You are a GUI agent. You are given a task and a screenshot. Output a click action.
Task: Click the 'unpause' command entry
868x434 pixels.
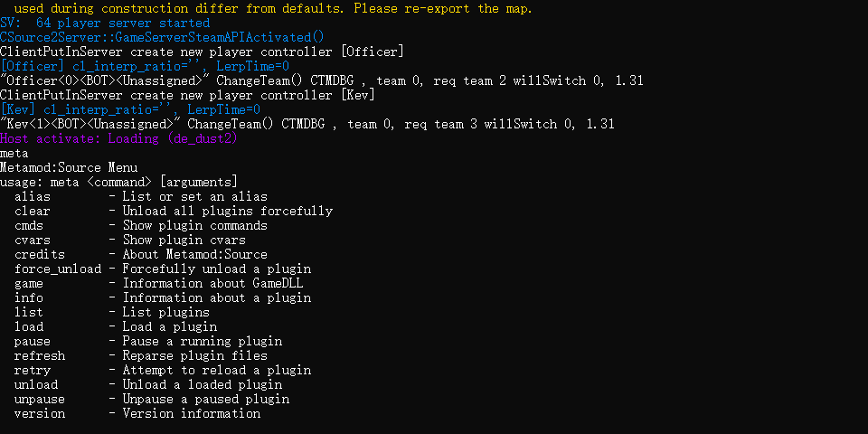coord(39,399)
